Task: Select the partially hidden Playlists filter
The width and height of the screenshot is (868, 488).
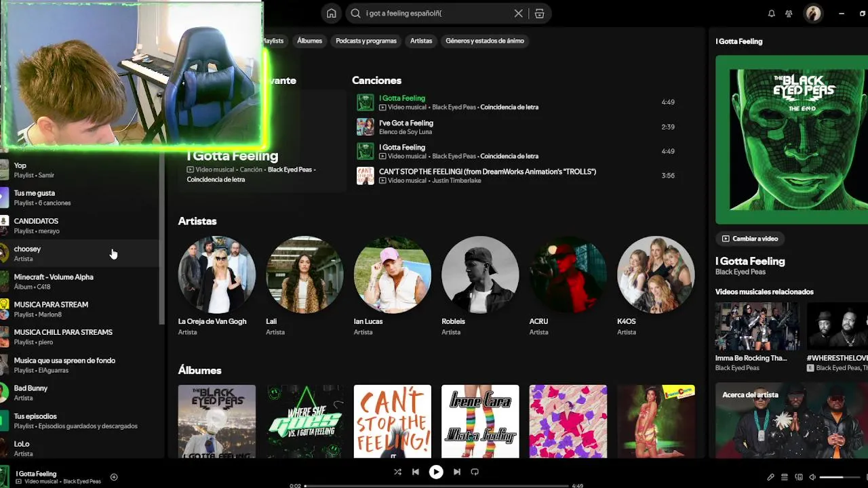Action: 275,41
